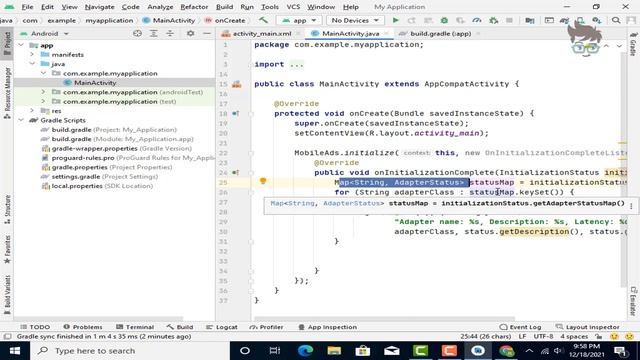Open the Structure side panel
The width and height of the screenshot is (640, 360).
(x=7, y=210)
